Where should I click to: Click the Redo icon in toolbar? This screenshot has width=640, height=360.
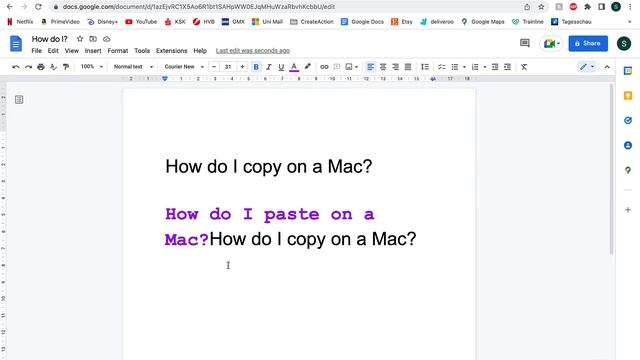[28, 67]
